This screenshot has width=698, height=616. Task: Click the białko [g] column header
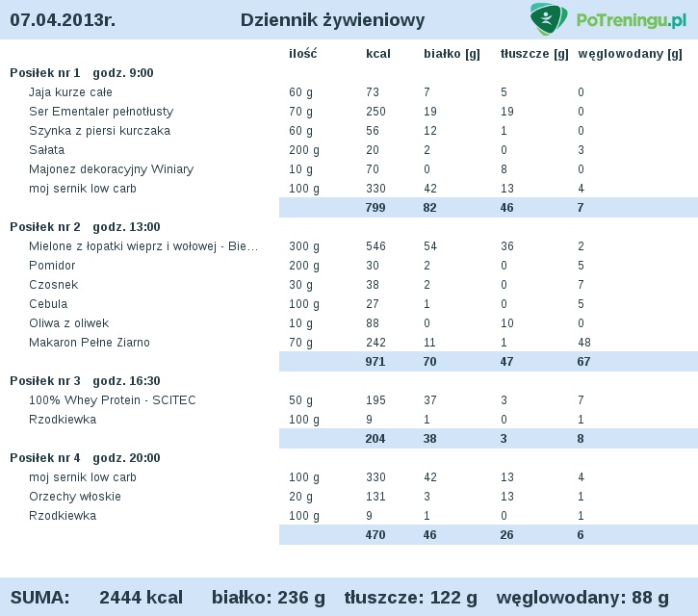pos(452,54)
